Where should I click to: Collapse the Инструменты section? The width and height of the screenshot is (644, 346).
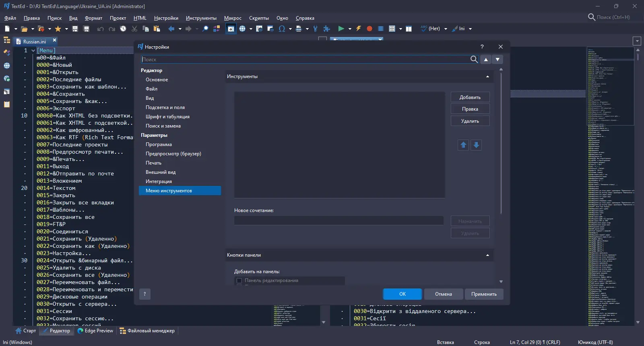[x=487, y=76]
